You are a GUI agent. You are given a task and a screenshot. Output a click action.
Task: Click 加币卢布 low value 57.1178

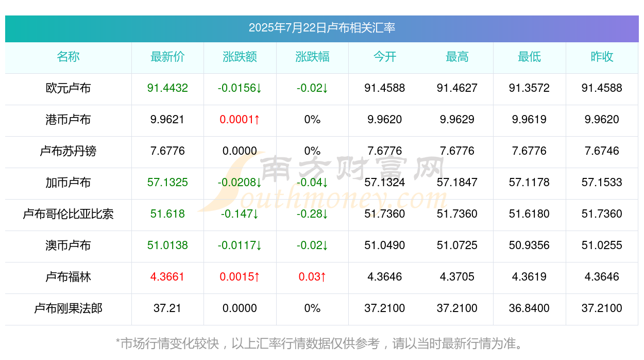pos(529,183)
